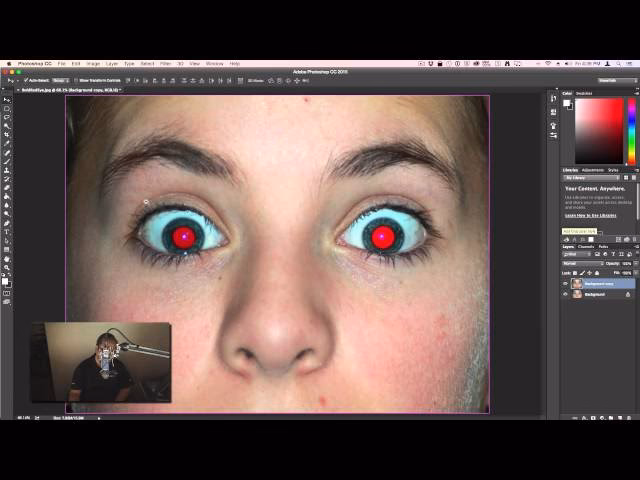
Task: Open the Properties panel icon
Action: pos(553,112)
